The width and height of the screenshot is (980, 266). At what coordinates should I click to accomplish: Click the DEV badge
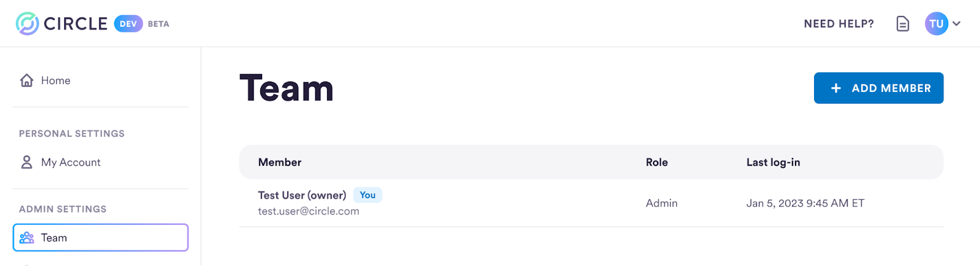(128, 24)
